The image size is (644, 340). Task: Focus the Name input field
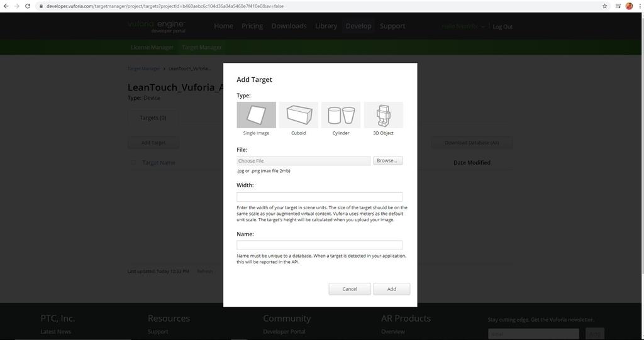tap(319, 245)
